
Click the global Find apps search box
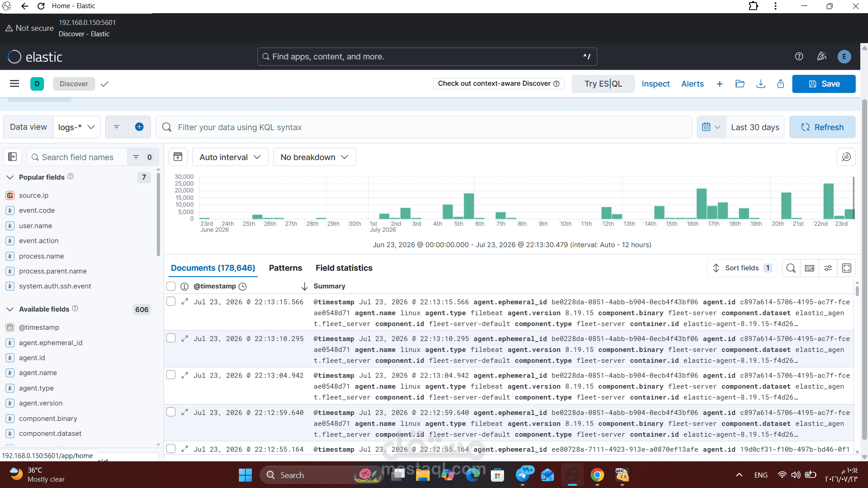427,57
